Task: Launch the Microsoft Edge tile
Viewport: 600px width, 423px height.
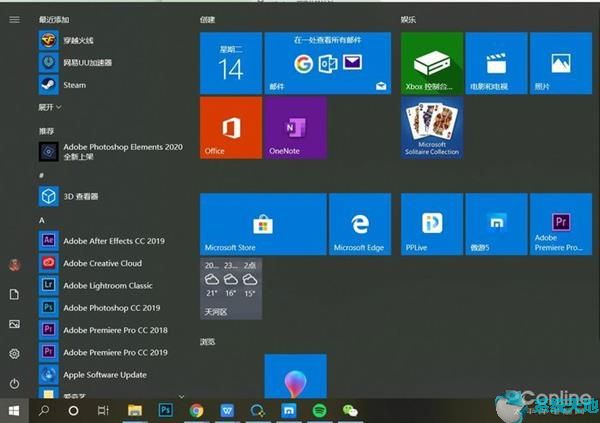Action: pos(360,224)
